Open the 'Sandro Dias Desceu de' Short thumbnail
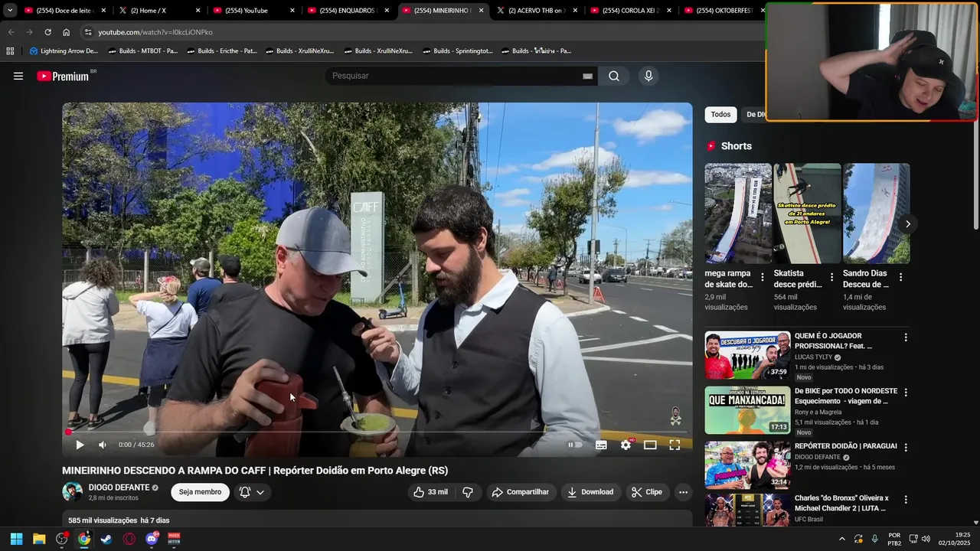Viewport: 980px width, 551px height. [877, 214]
